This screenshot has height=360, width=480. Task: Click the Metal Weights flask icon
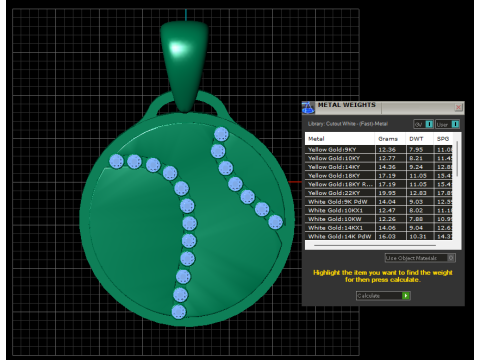(x=308, y=108)
